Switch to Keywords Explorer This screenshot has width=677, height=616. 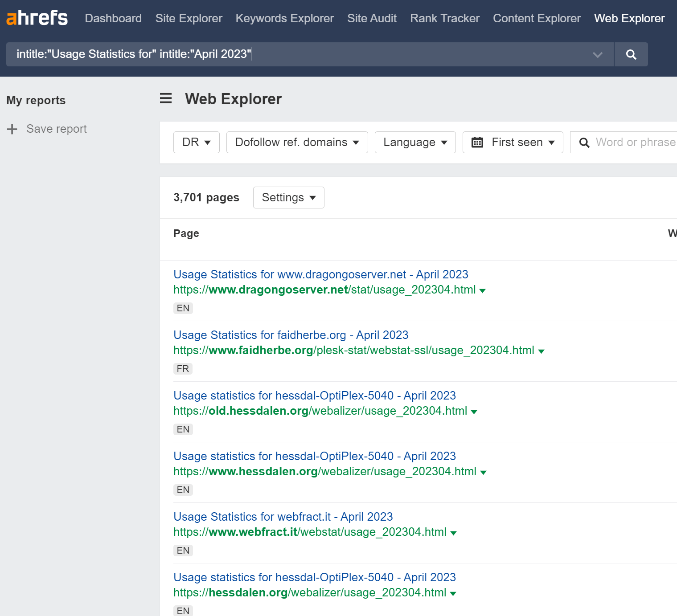284,18
